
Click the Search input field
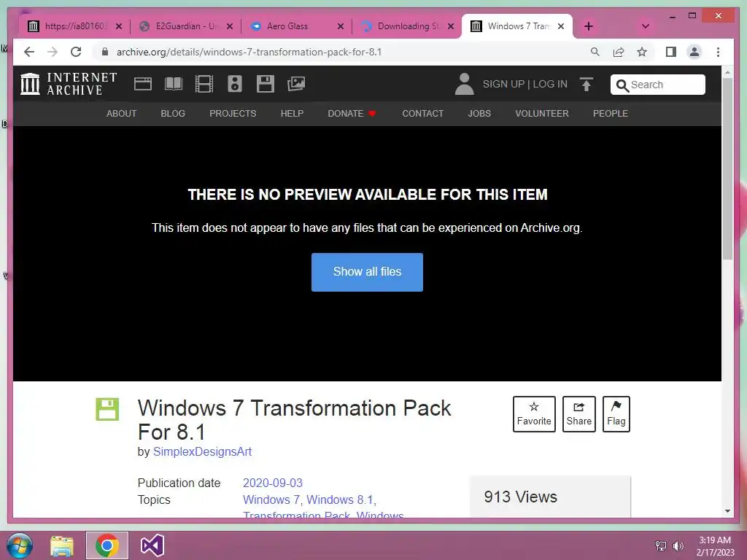(657, 85)
